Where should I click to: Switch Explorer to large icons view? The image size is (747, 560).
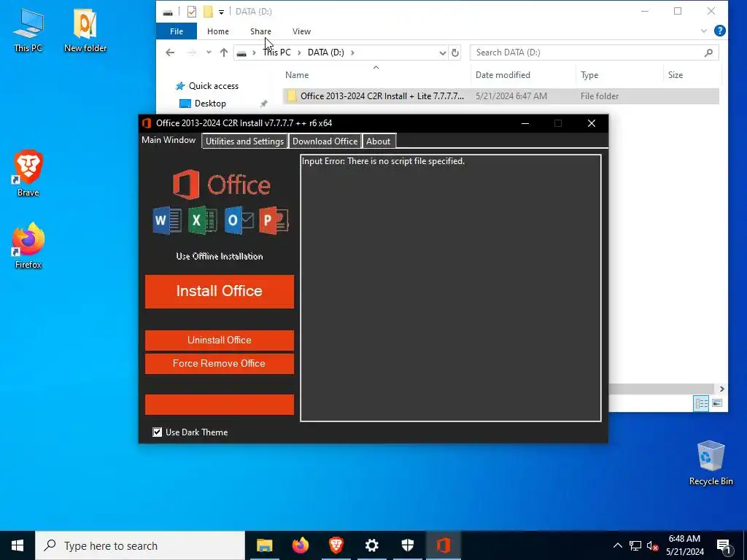717,403
